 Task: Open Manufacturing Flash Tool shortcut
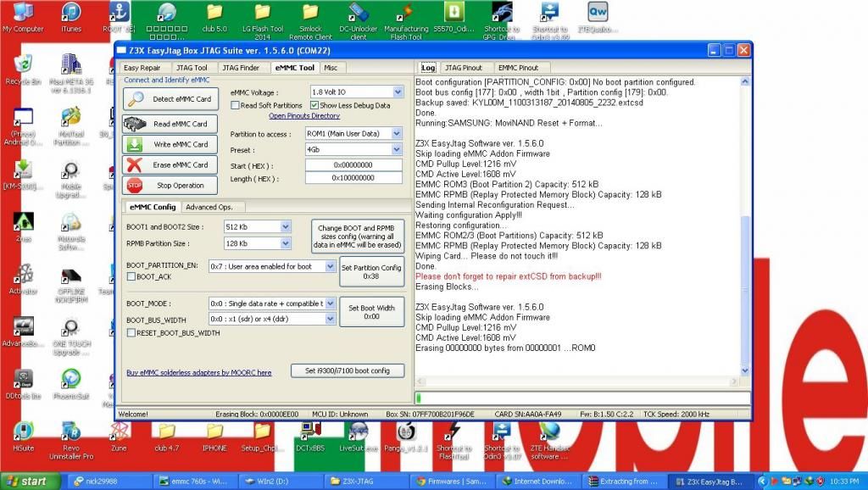406,21
